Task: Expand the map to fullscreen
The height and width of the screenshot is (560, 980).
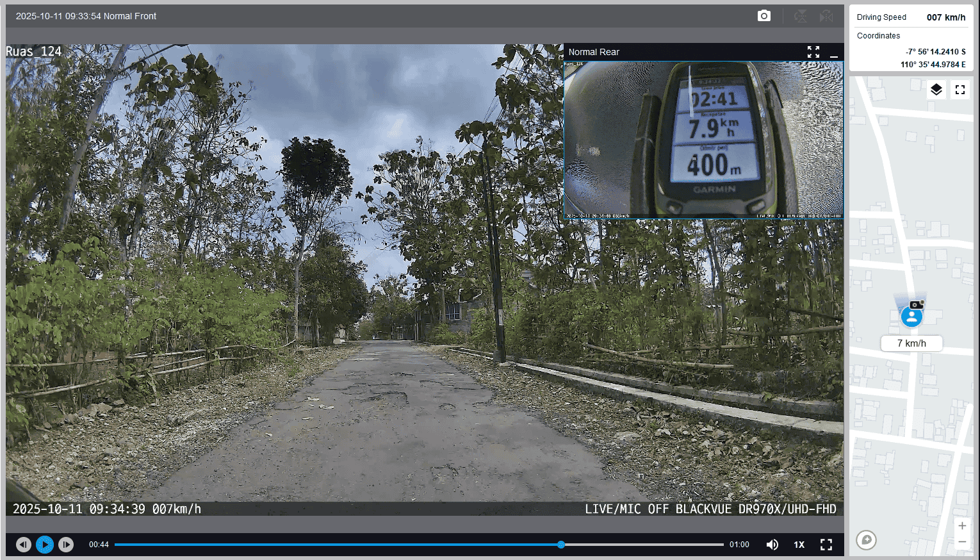Action: [x=960, y=90]
